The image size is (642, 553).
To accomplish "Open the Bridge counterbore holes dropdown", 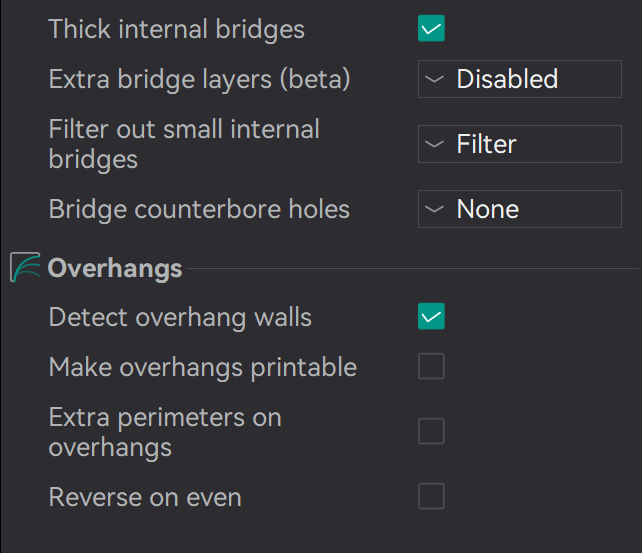I will tap(519, 209).
